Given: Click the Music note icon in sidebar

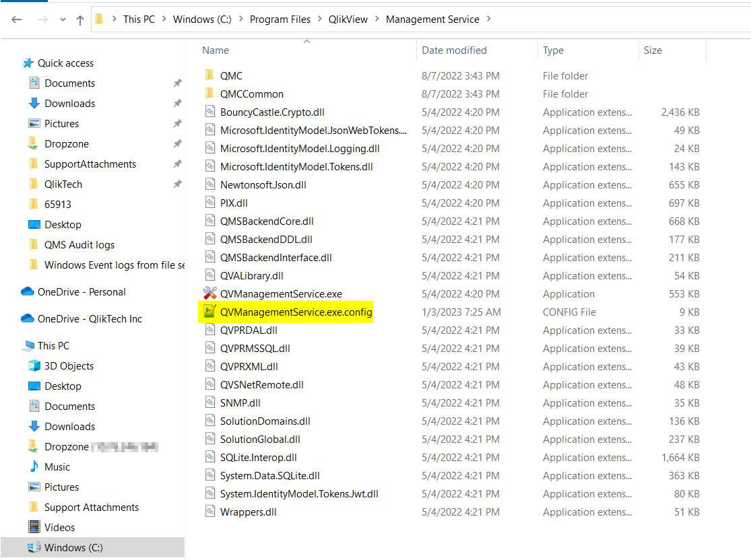Looking at the screenshot, I should tap(34, 467).
